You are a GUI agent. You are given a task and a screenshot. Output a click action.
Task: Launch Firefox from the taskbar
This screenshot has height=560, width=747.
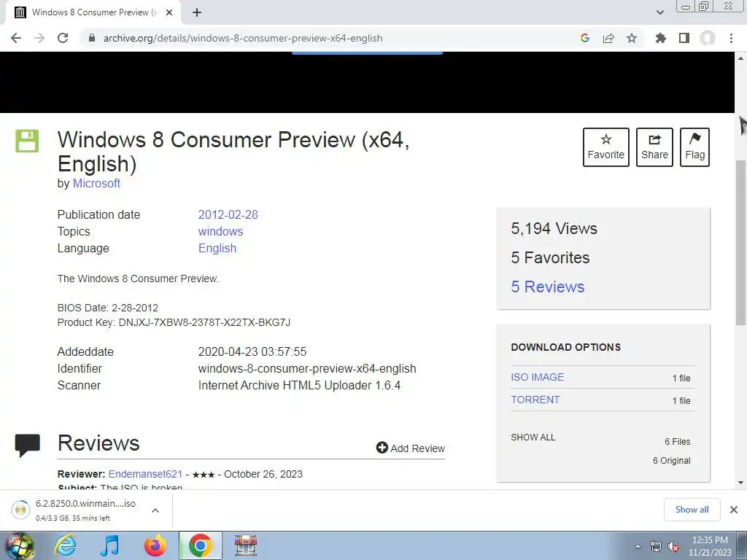pyautogui.click(x=155, y=545)
